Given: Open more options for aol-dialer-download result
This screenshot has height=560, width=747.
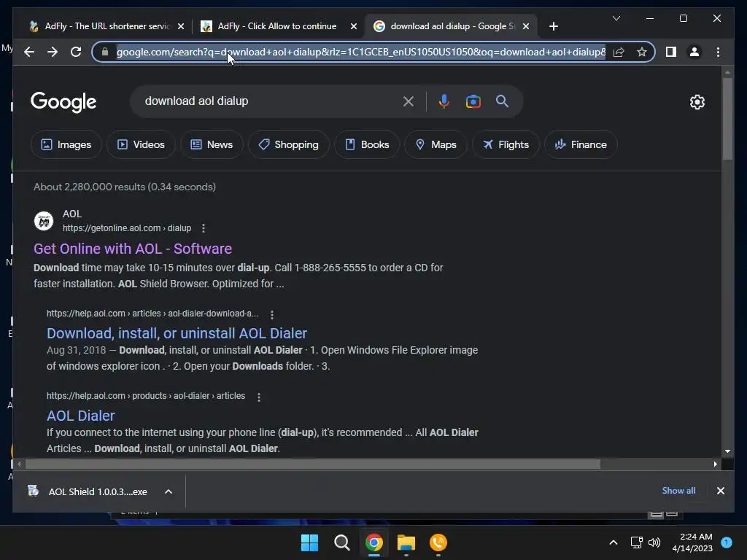Looking at the screenshot, I should (271, 314).
